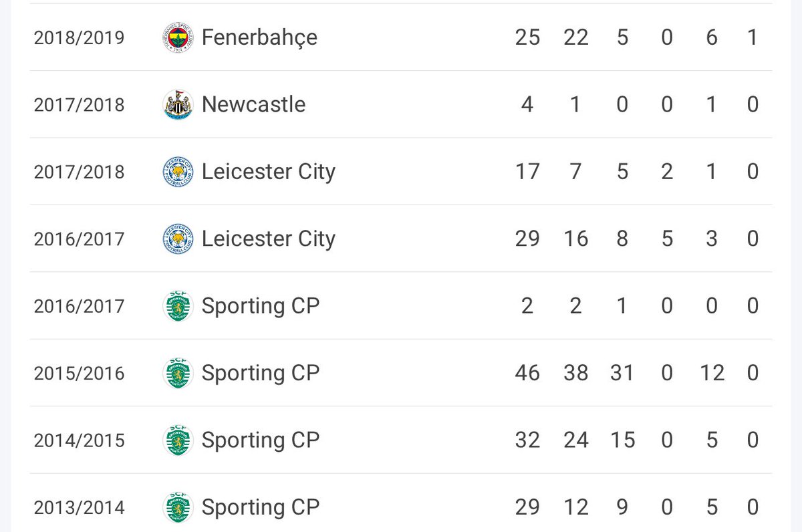The image size is (802, 532).
Task: Click the 25 appearances value for Fenerbahçe
Action: [527, 37]
